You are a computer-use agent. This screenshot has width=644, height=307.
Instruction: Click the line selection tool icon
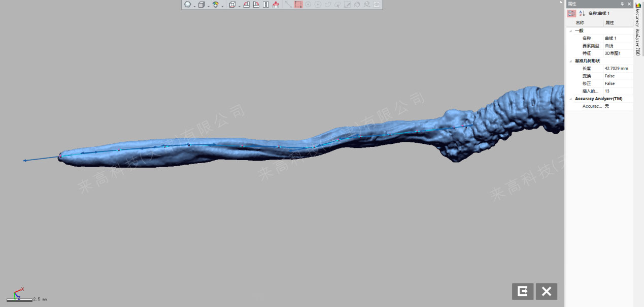288,5
